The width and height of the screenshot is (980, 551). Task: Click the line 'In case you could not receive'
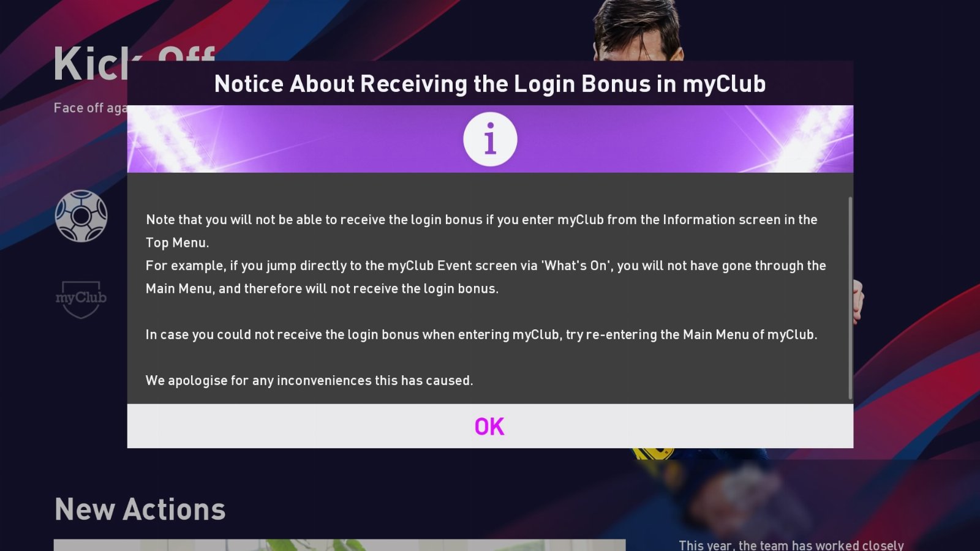tap(481, 334)
